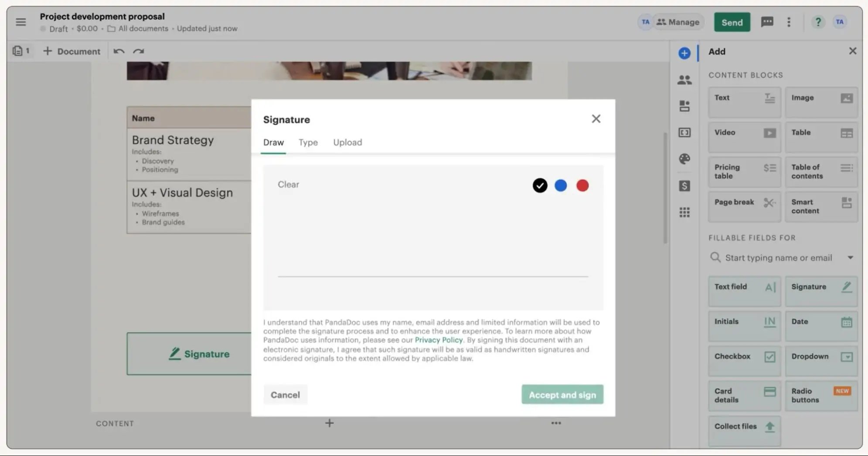Click the undo arrow icon
The height and width of the screenshot is (456, 868).
pos(119,51)
